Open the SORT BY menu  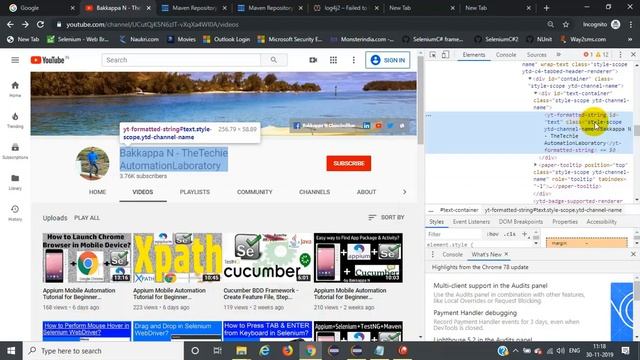click(386, 218)
